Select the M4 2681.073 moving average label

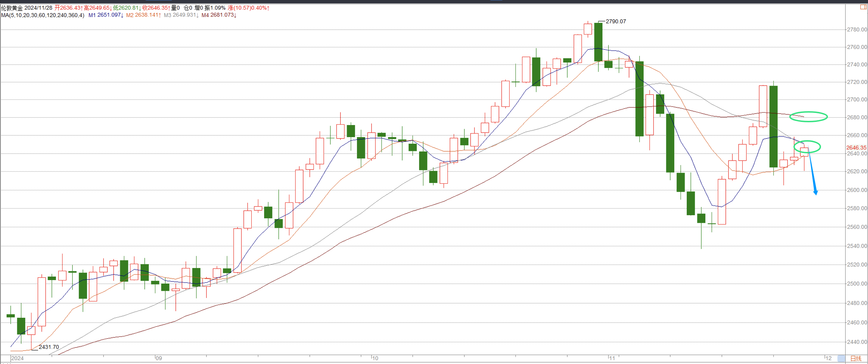pos(219,15)
